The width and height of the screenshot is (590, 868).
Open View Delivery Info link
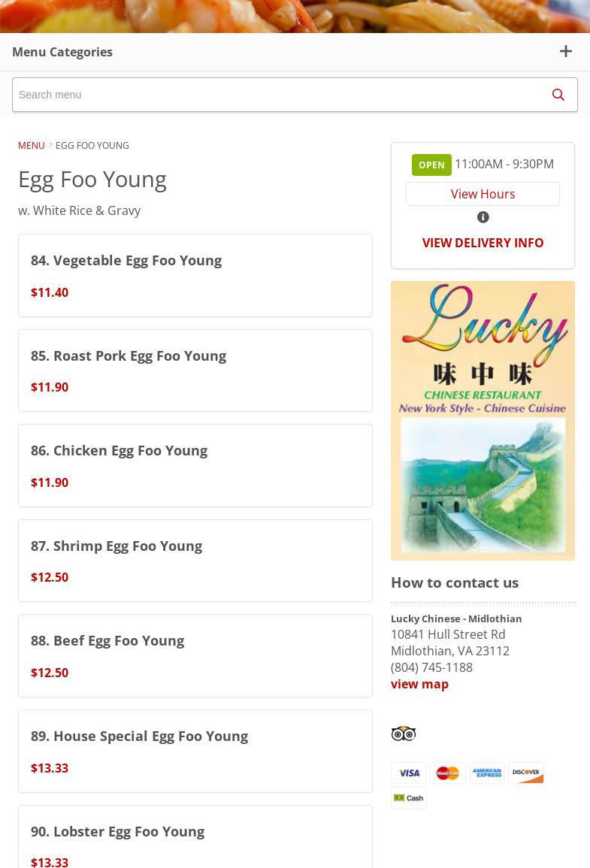(483, 243)
